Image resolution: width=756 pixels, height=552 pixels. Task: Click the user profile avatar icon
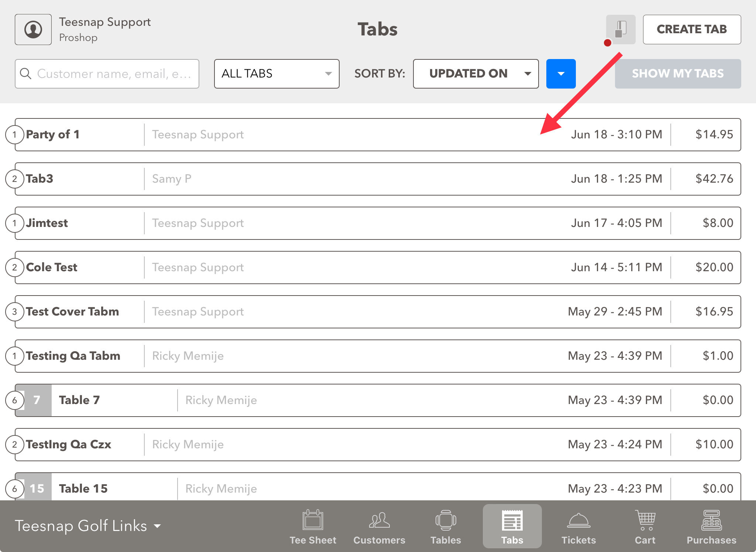(x=33, y=30)
